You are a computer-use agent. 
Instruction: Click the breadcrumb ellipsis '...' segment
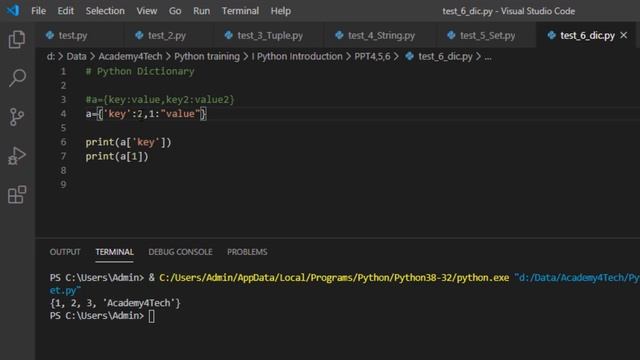point(488,57)
